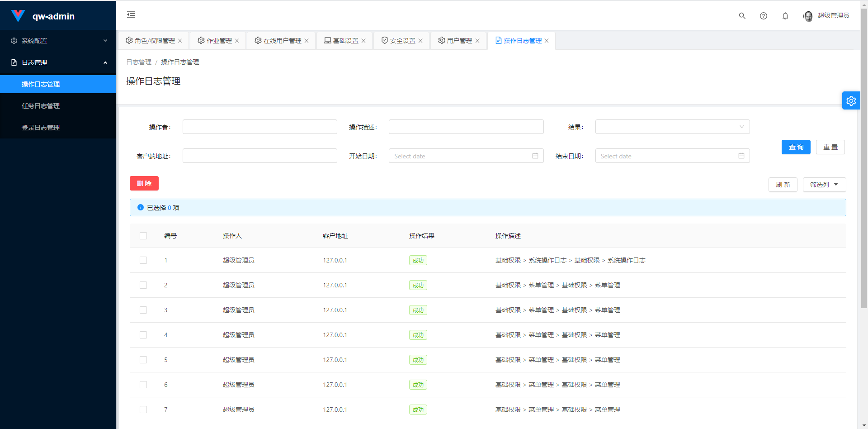Click document icon on 操作日志管理 tab
868x429 pixels.
pos(499,40)
